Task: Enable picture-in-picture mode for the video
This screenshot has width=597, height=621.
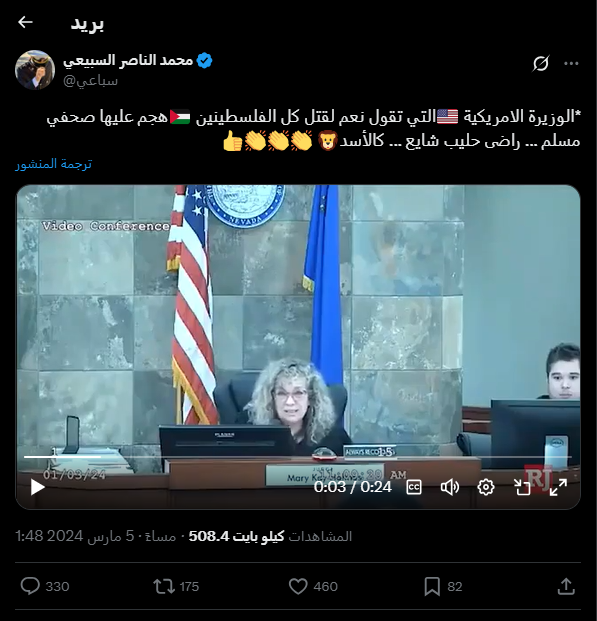Action: 522,487
